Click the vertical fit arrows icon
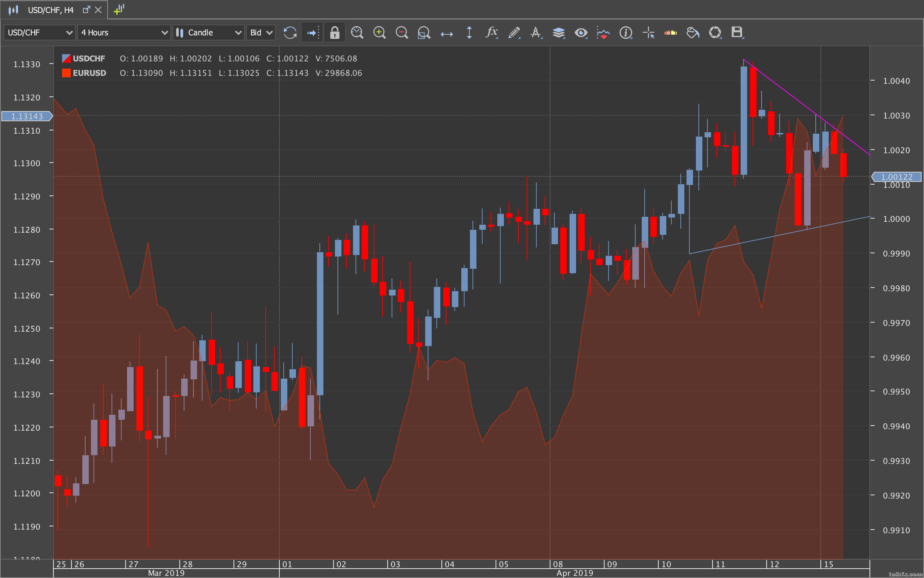Screen dimensions: 924x578 [x=469, y=33]
